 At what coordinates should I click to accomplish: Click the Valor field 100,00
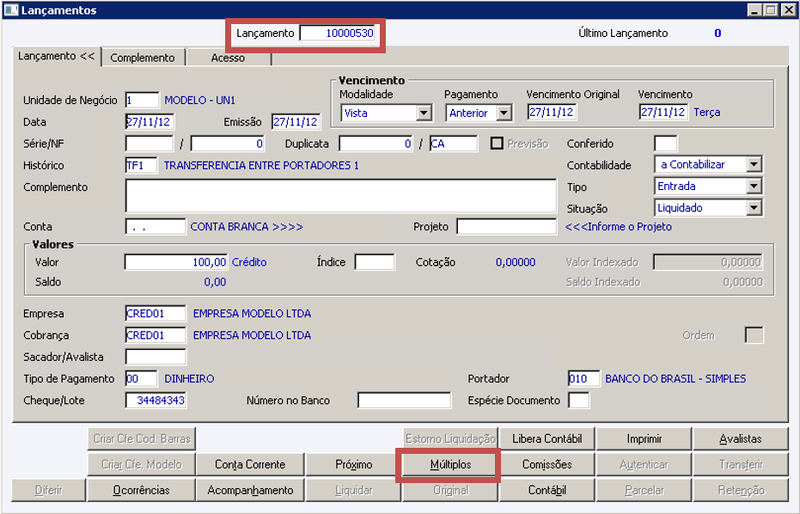[x=177, y=262]
